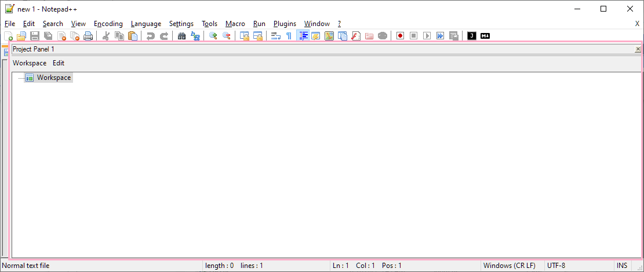Open the Macro menu

tap(235, 24)
